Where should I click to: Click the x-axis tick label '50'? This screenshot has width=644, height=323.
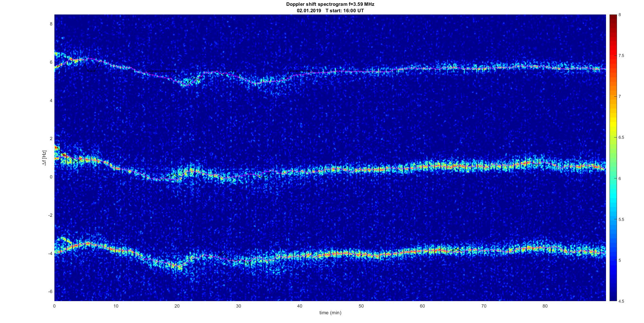point(361,306)
